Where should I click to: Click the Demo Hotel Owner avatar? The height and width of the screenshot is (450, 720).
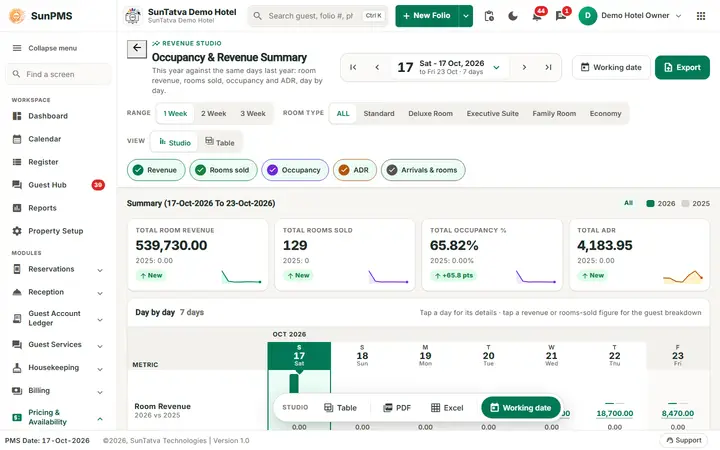click(x=587, y=16)
